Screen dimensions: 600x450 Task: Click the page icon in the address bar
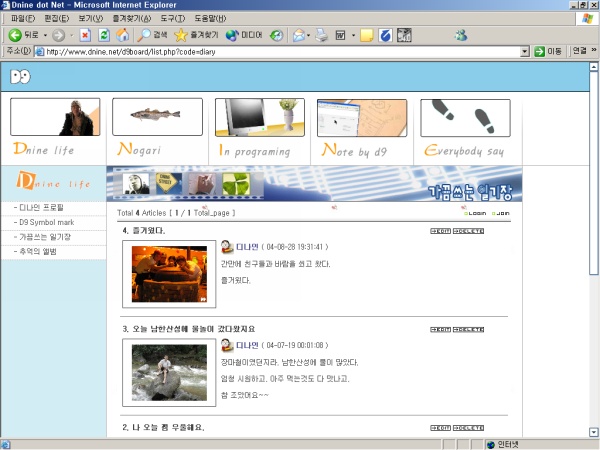coord(39,52)
